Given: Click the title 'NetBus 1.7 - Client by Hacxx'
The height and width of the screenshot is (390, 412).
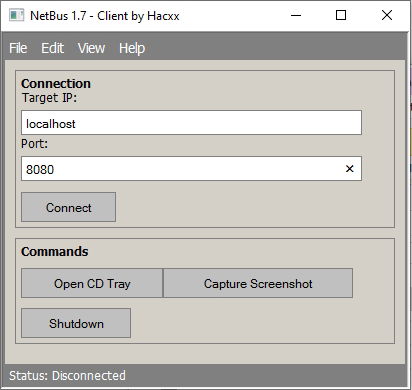Looking at the screenshot, I should point(105,16).
